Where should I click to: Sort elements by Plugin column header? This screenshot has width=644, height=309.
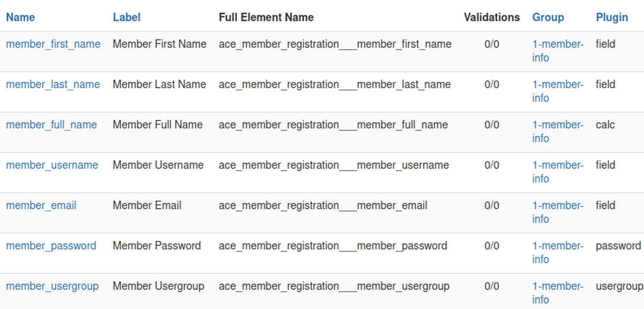tap(612, 17)
